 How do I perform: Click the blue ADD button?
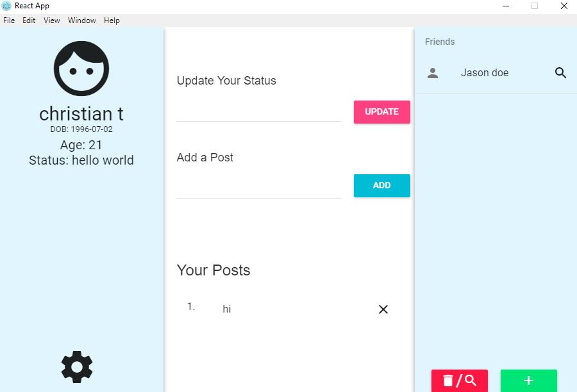[x=382, y=185]
